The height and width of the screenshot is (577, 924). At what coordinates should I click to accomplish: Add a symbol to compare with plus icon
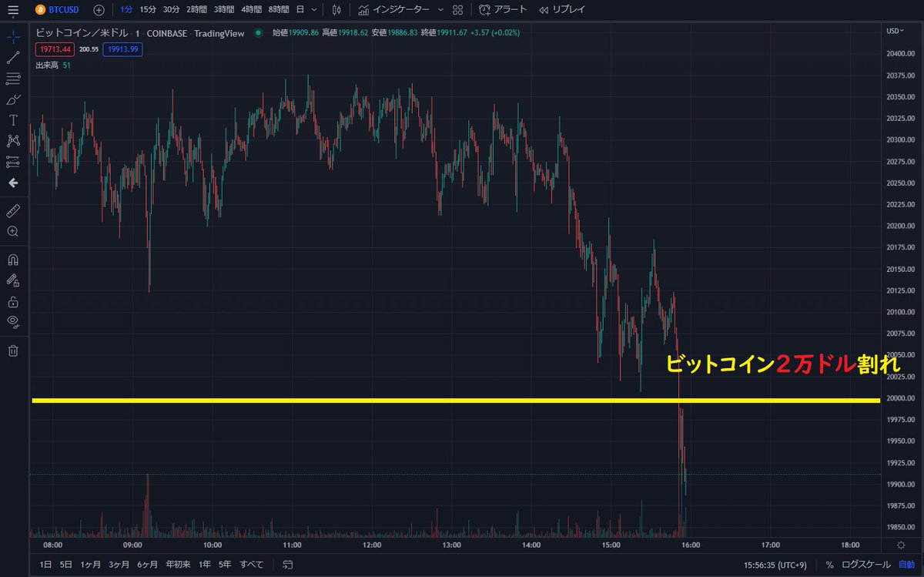coord(99,10)
